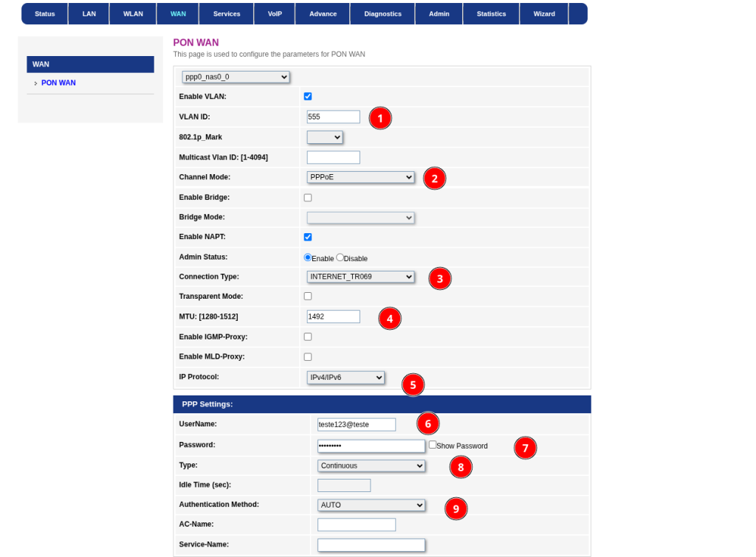The image size is (756, 557).
Task: Click the arrow bullet beside PON WAN
Action: (x=35, y=83)
